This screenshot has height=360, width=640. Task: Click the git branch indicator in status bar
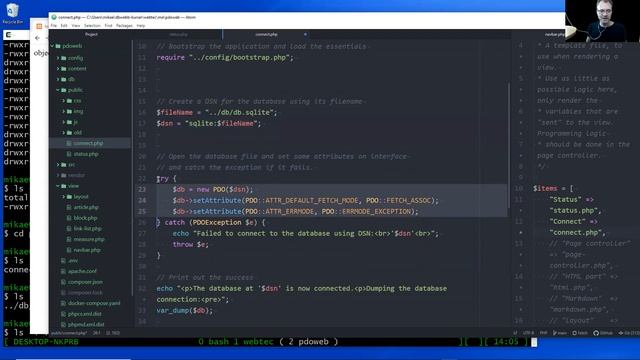(x=560, y=333)
